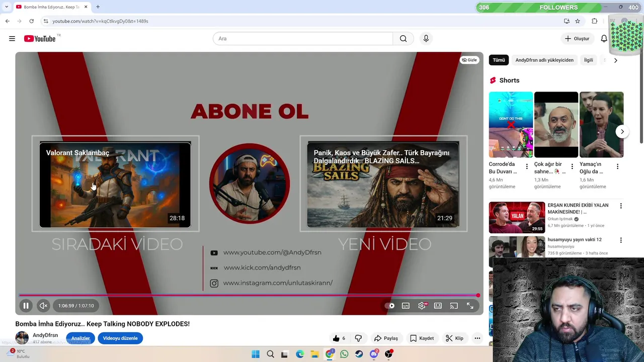This screenshot has width=644, height=362.
Task: Click the search magnifier button
Action: coord(403,39)
